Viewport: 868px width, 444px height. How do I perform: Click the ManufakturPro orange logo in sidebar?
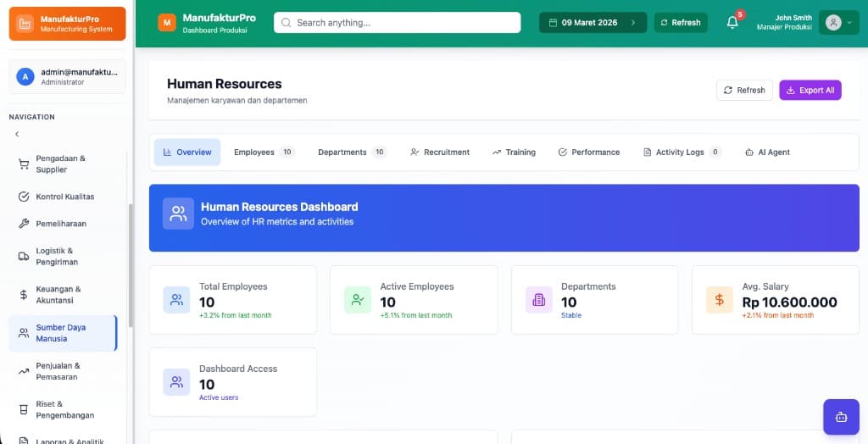click(x=25, y=24)
